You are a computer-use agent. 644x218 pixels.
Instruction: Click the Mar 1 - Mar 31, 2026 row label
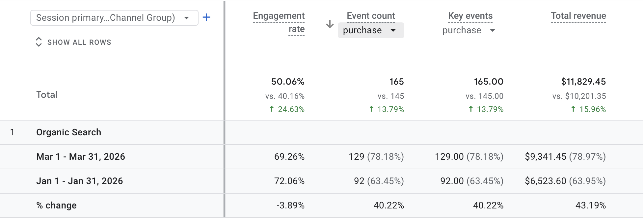pyautogui.click(x=81, y=156)
